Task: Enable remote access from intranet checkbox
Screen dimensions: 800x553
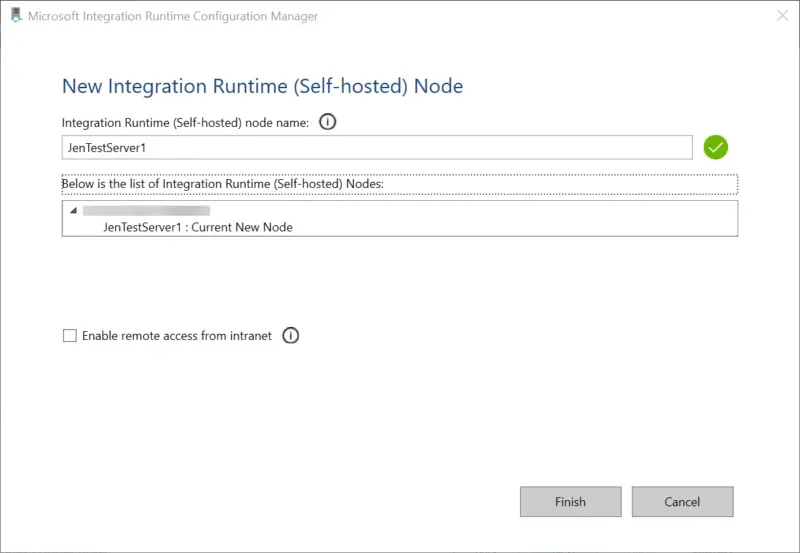Action: 70,336
